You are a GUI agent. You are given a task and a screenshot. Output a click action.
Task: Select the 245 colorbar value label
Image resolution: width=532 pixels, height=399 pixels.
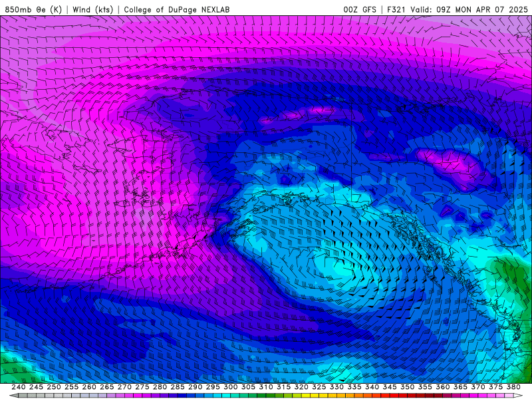37,387
